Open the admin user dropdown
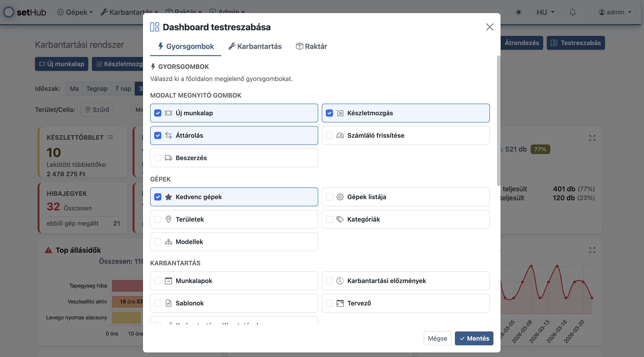644x357 pixels. [x=615, y=12]
